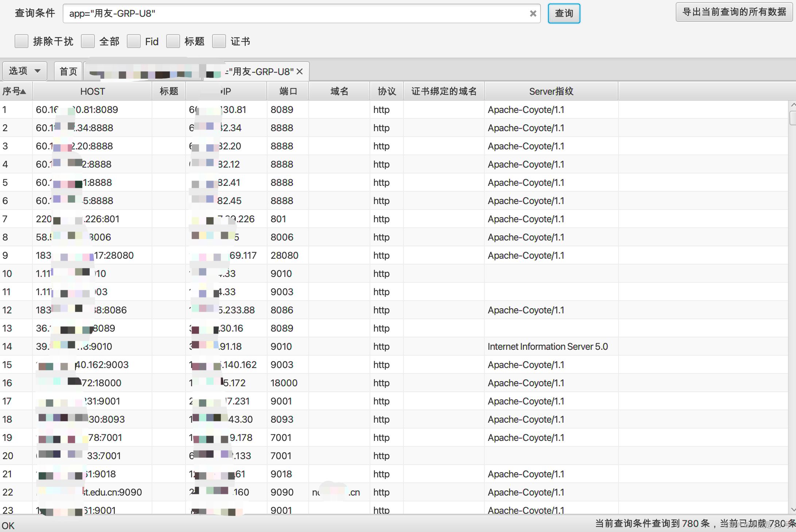Focus the 查询条件 input field
This screenshot has width=796, height=532.
[x=301, y=13]
